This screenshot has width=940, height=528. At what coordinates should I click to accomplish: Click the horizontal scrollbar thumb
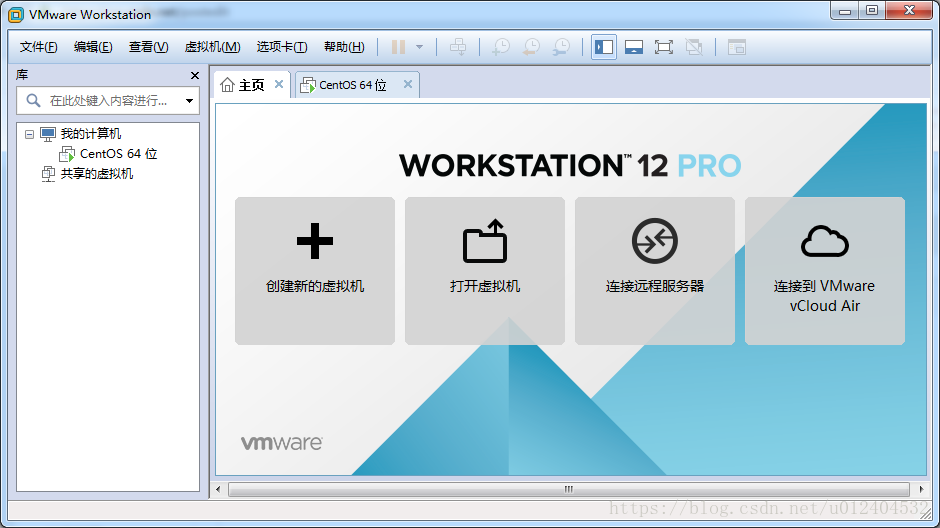click(568, 490)
